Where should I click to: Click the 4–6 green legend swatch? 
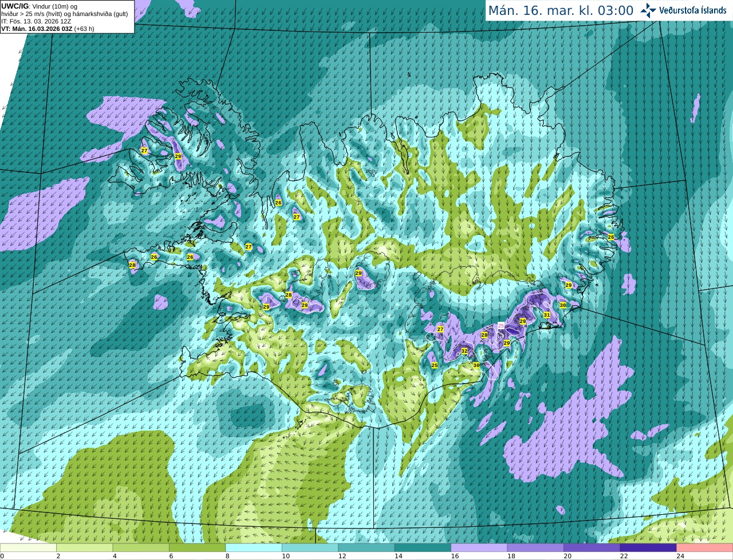[141, 547]
